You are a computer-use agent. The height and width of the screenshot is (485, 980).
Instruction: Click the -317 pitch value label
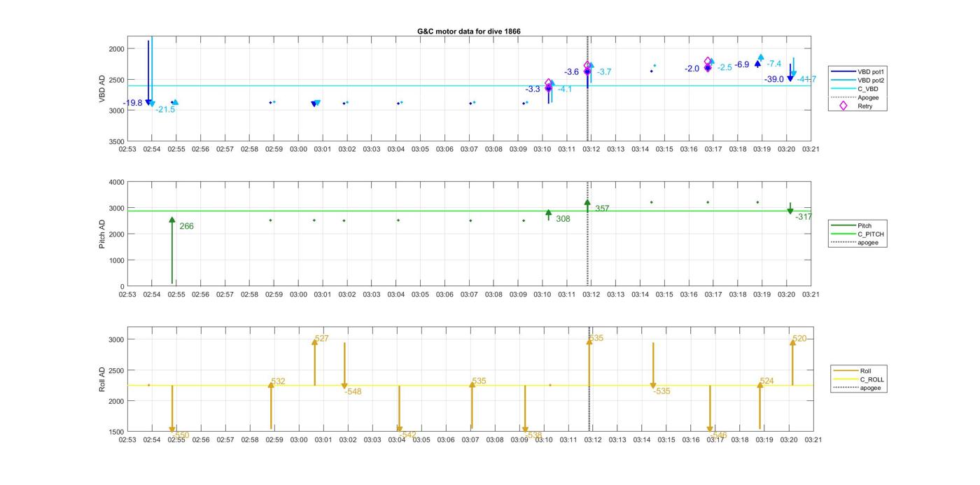804,217
